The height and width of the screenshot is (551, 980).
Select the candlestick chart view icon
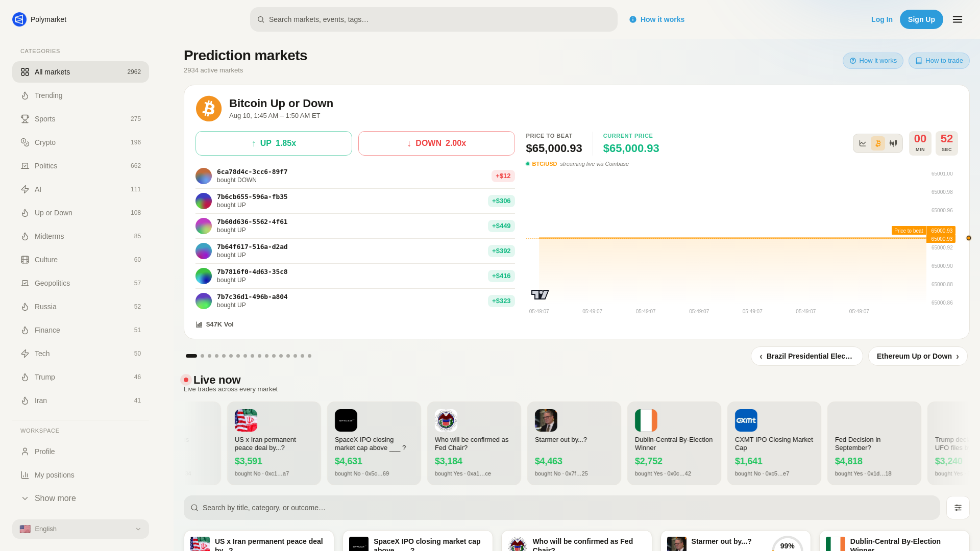(x=893, y=143)
